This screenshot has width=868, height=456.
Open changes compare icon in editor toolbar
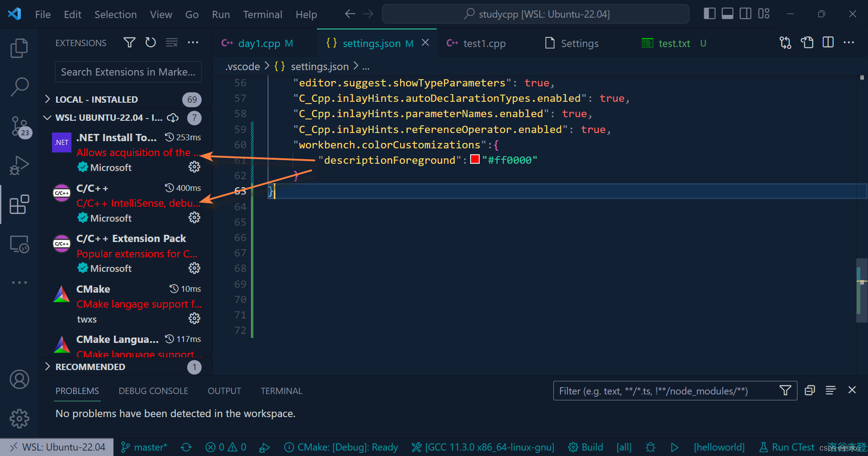[x=786, y=43]
